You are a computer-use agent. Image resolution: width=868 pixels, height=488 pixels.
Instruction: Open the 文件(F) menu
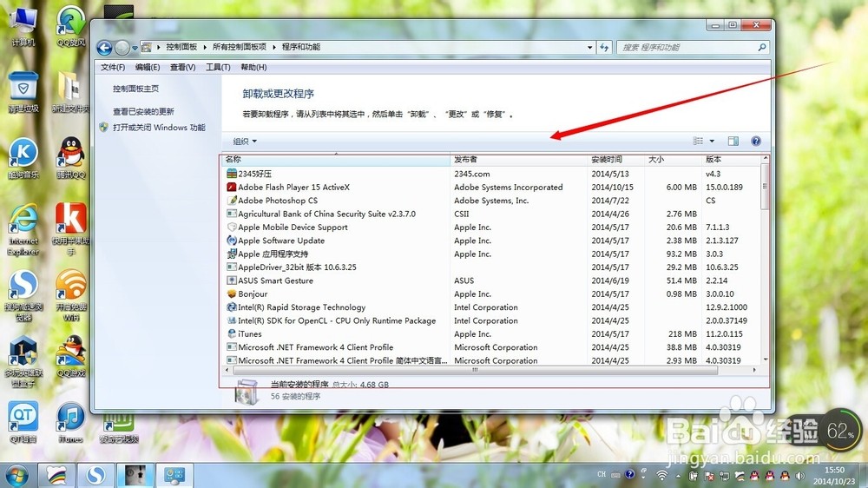112,67
